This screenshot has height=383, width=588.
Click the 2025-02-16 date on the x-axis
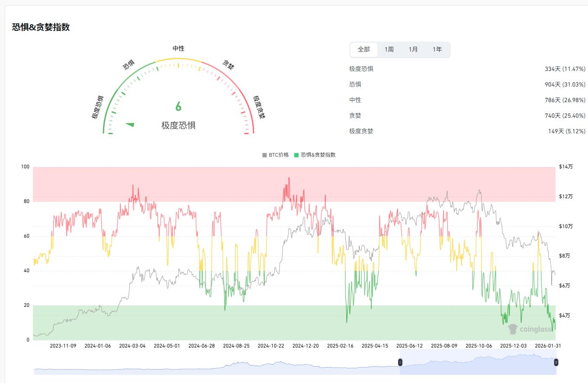pos(340,346)
